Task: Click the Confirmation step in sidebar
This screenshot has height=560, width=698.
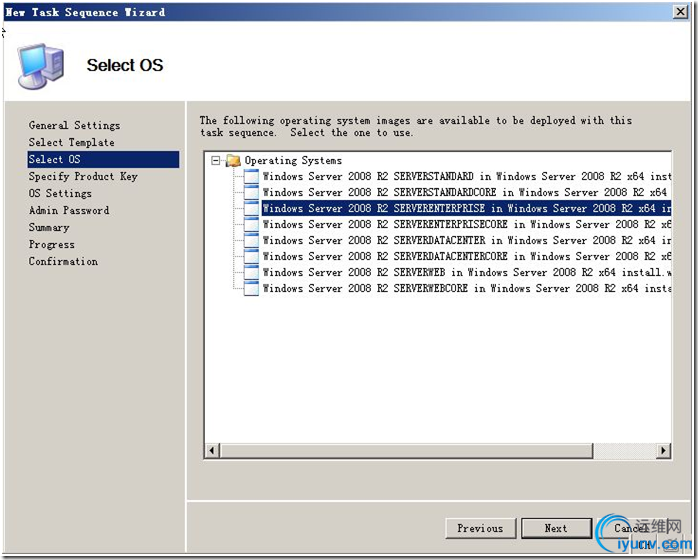Action: coord(63,261)
